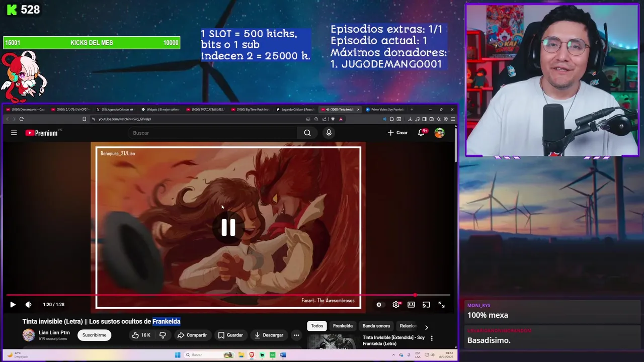
Task: Open the Lian Lian Ptm channel name
Action: click(54, 332)
